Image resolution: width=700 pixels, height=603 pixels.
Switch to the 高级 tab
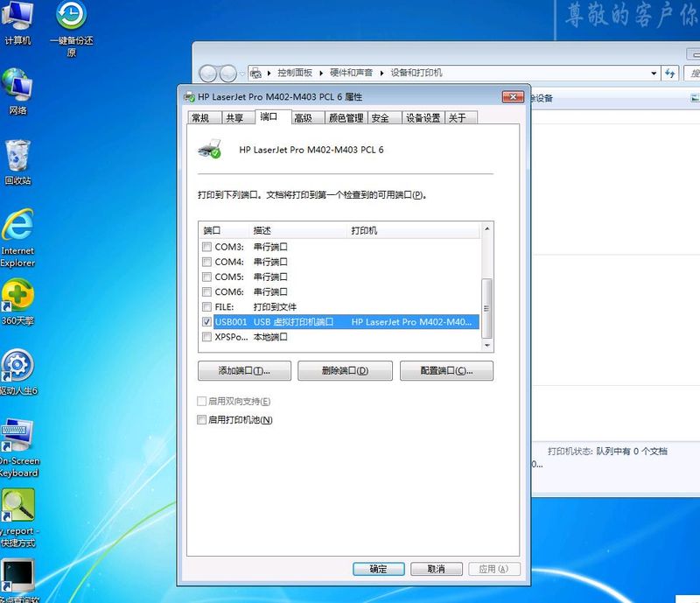click(303, 118)
